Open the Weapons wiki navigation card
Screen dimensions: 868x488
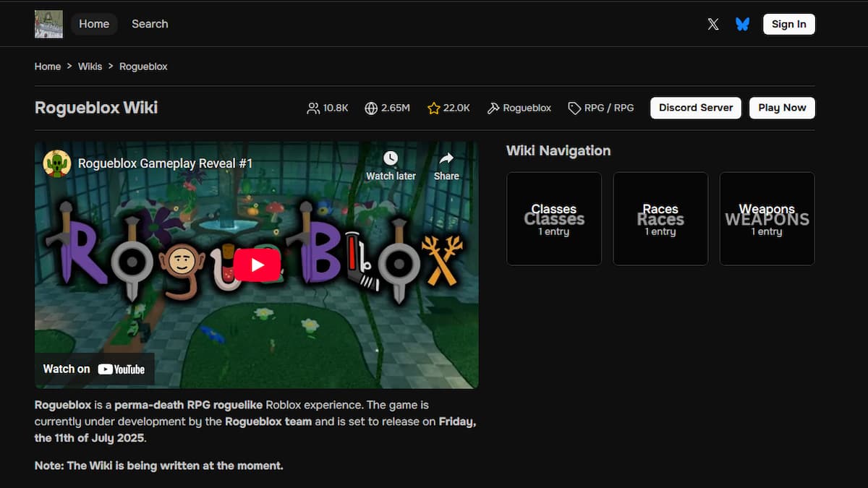click(x=767, y=218)
